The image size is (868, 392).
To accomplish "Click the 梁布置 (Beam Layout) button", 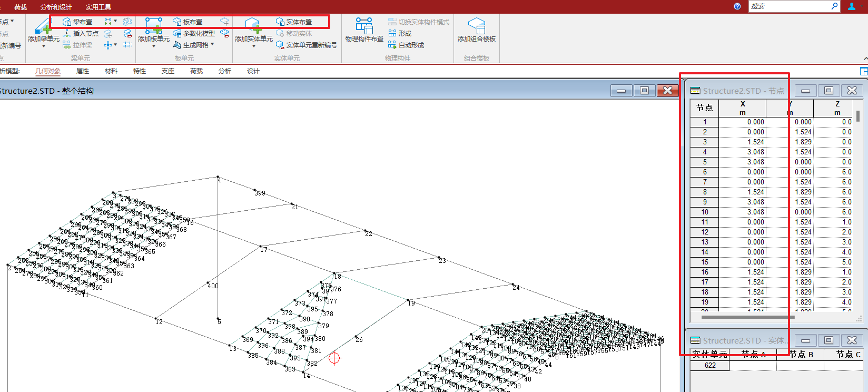I will click(x=77, y=22).
